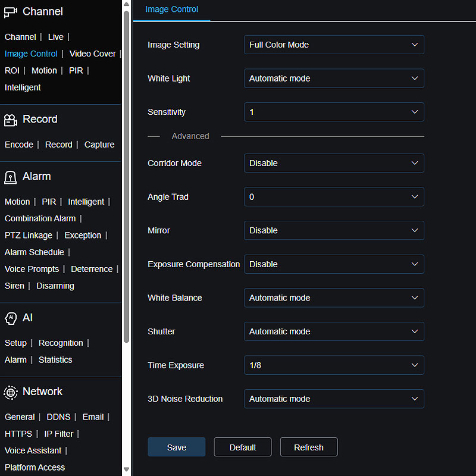This screenshot has width=476, height=476.
Task: Switch to the Image Control tab
Action: tap(172, 10)
